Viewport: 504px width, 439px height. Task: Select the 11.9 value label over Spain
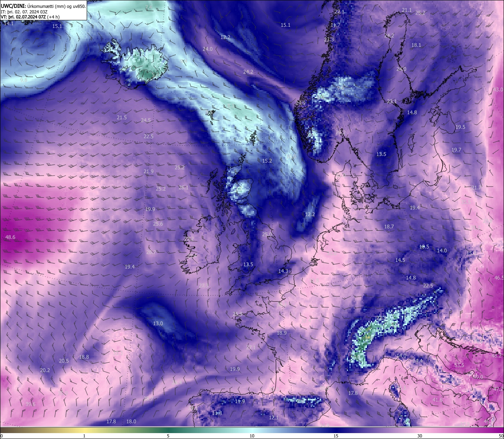(x=240, y=401)
